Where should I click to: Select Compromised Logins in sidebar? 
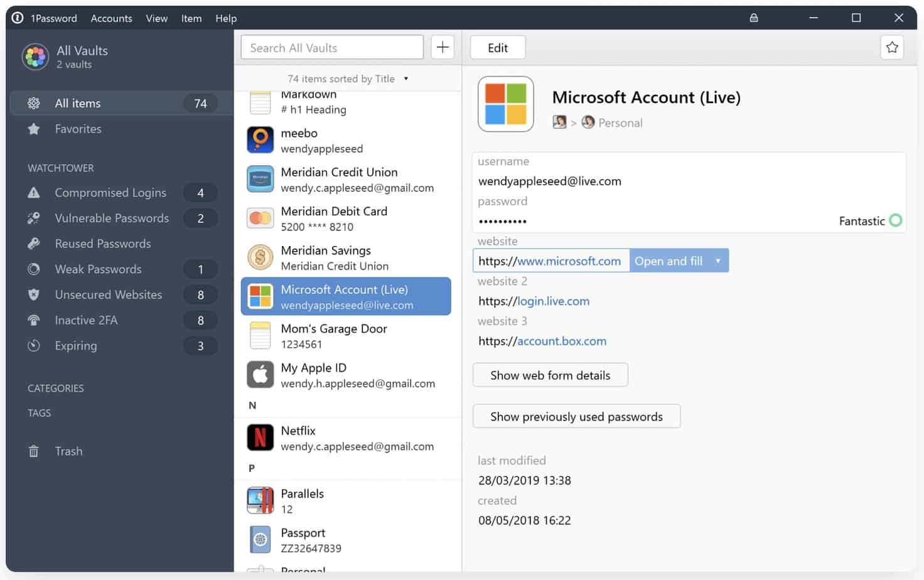pos(121,193)
